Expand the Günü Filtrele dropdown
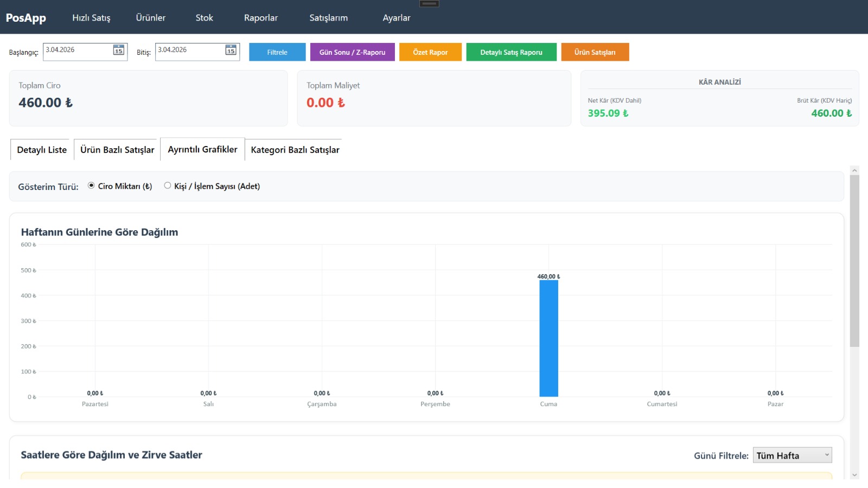This screenshot has height=488, width=868. point(792,455)
